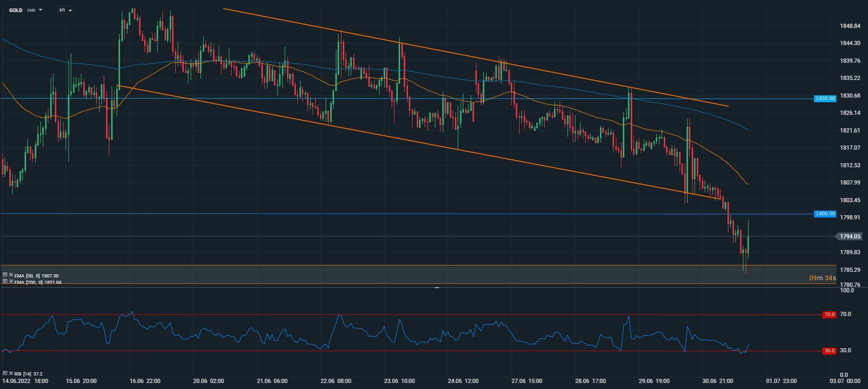Click the candle countdown timer 09m 34s
The width and height of the screenshot is (868, 389).
click(822, 278)
